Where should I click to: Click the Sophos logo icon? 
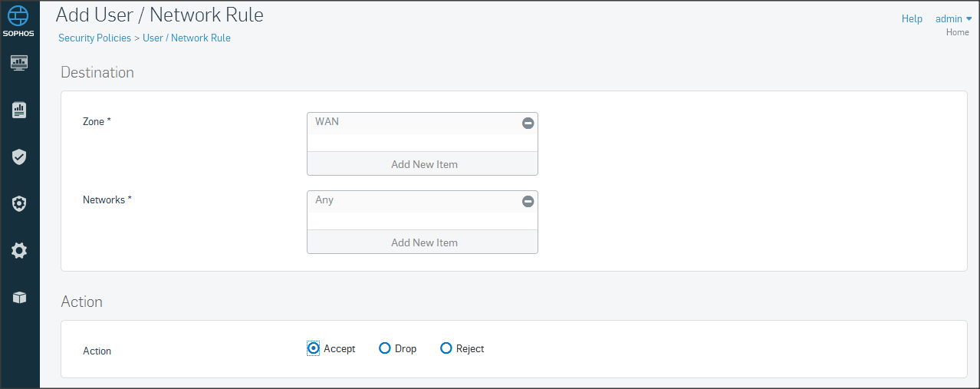[x=19, y=17]
